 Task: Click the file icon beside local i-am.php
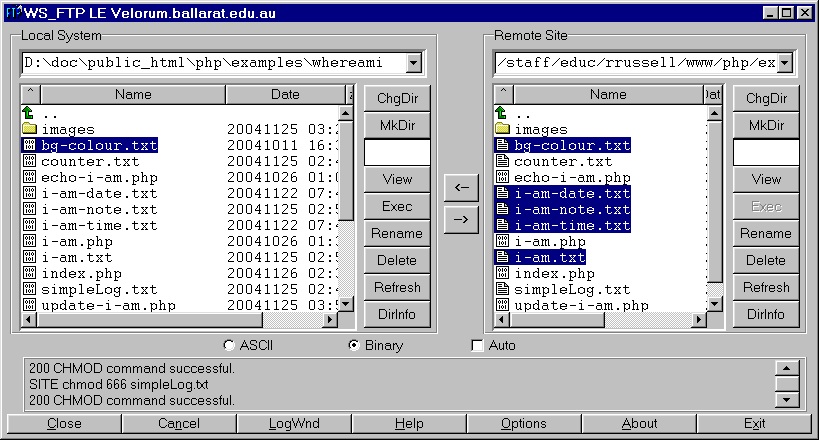click(x=29, y=241)
